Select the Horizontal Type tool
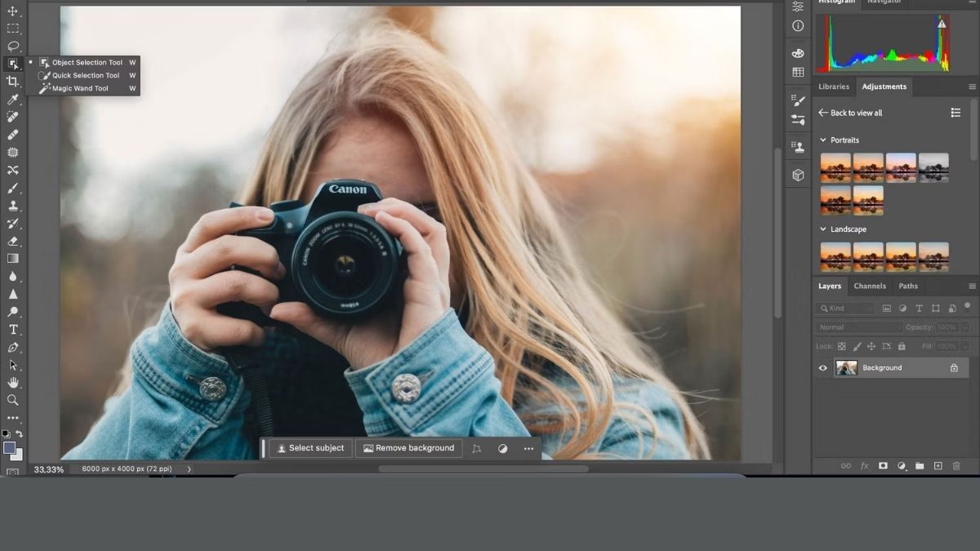 (x=12, y=330)
